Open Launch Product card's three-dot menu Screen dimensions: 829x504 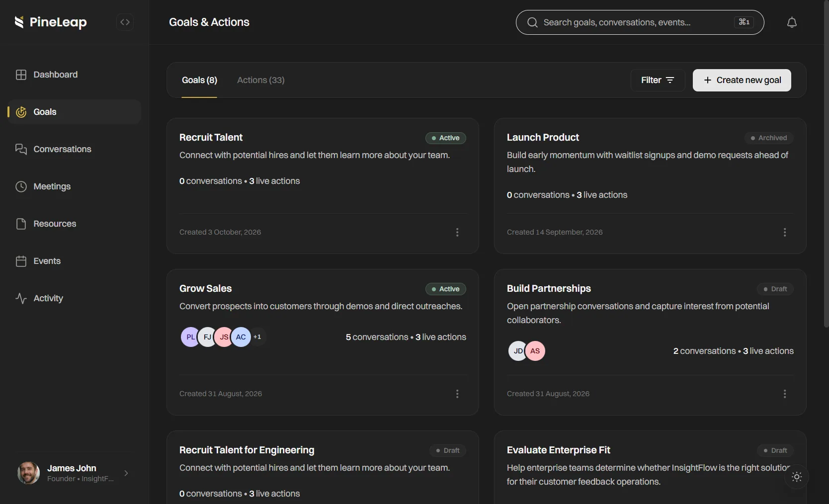pos(785,232)
